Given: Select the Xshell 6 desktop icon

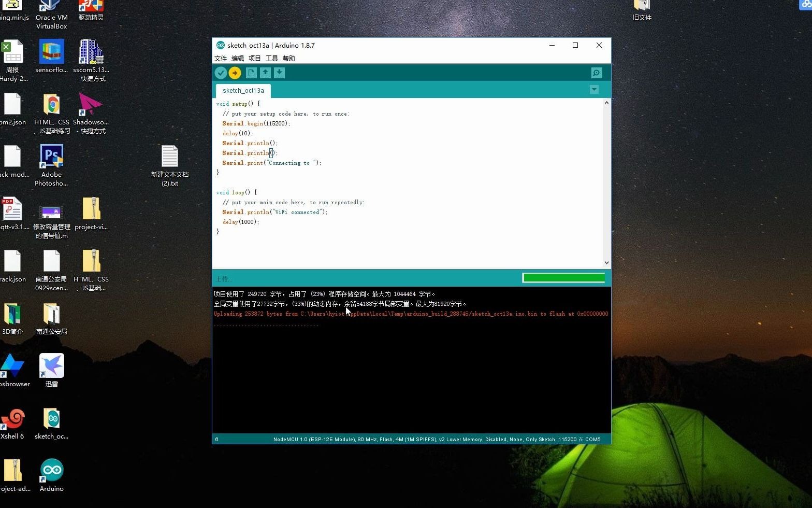Looking at the screenshot, I should 12,423.
